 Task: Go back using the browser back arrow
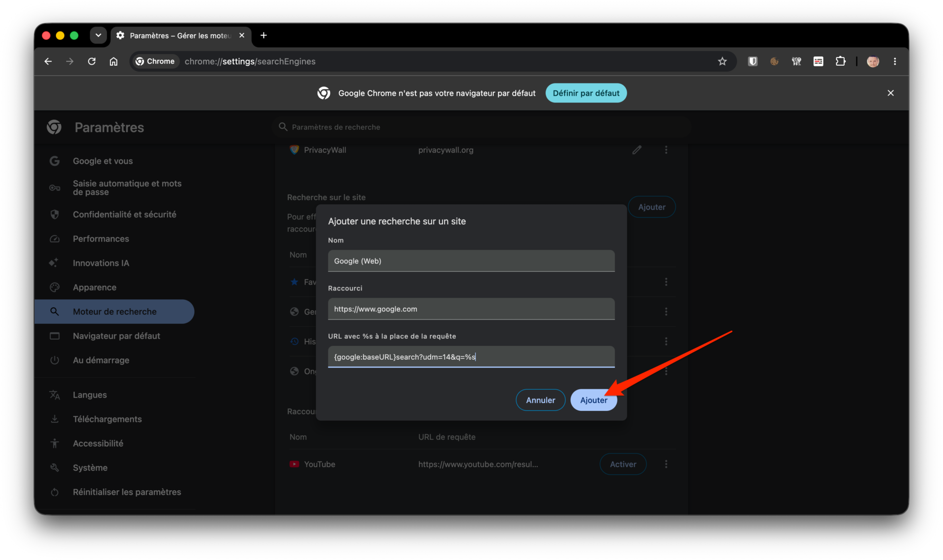48,61
